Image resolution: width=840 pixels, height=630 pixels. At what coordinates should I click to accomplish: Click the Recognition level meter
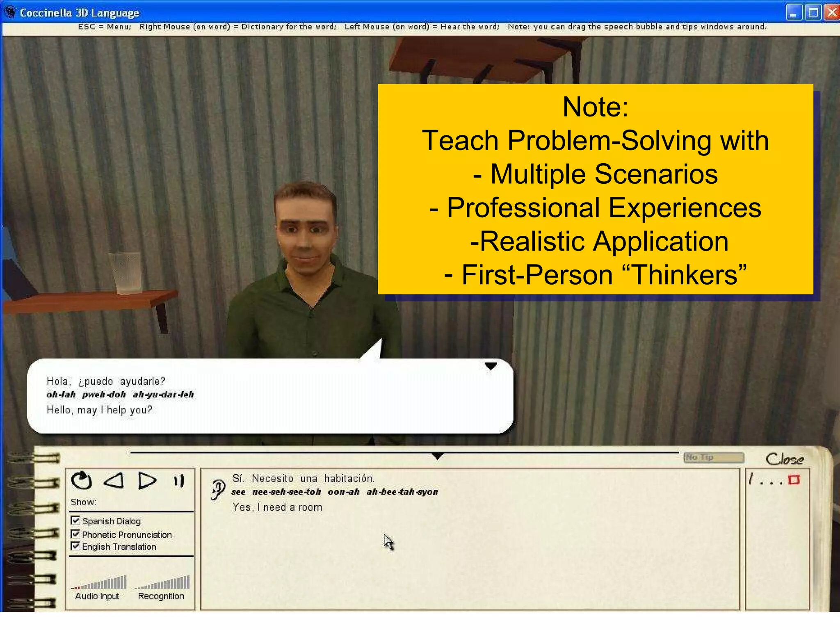coord(162,582)
